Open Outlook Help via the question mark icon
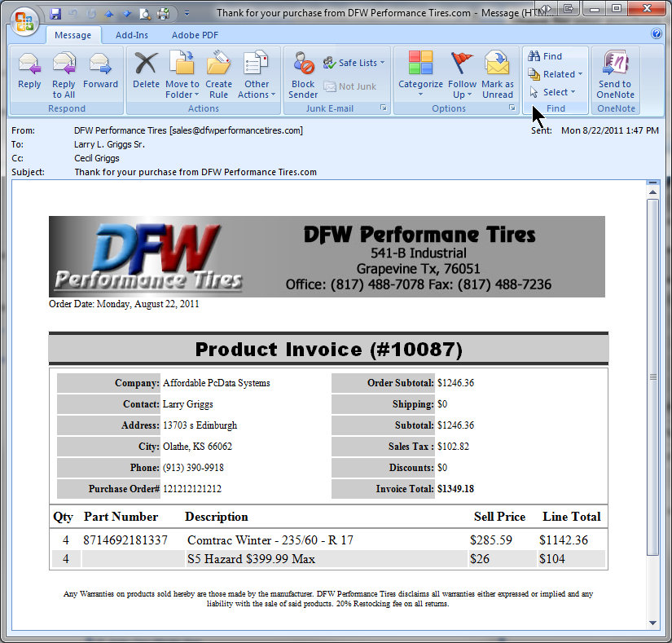This screenshot has width=672, height=643. tap(657, 34)
